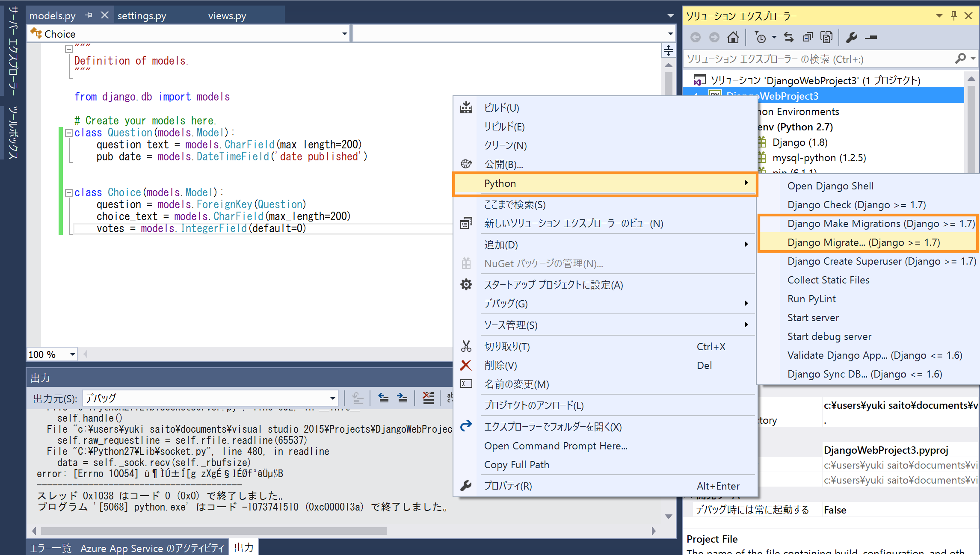Click the Preview Selected Items dash icon
The image size is (980, 555).
[x=871, y=38]
